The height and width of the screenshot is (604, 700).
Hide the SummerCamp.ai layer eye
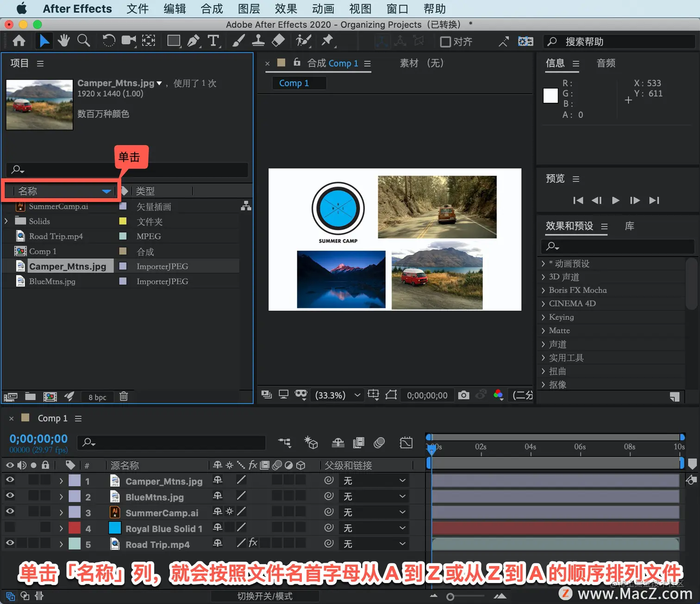(10, 511)
